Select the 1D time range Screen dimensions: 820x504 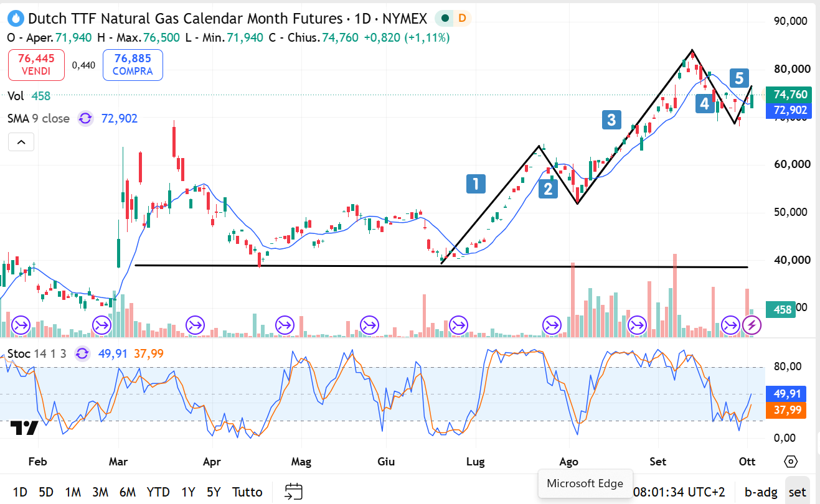point(20,492)
